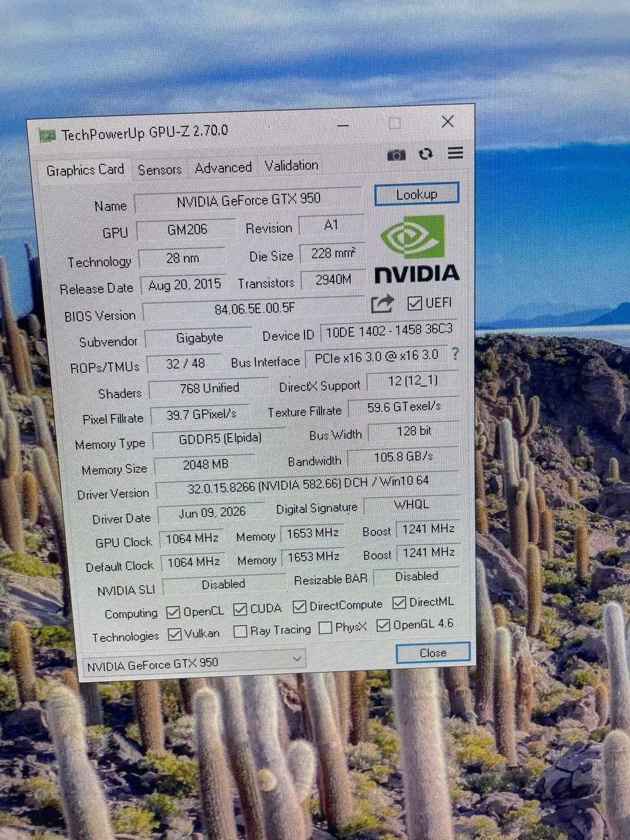Screen dimensions: 630x840
Task: Click the DirectX Support value 12 (12_1)
Action: (413, 382)
